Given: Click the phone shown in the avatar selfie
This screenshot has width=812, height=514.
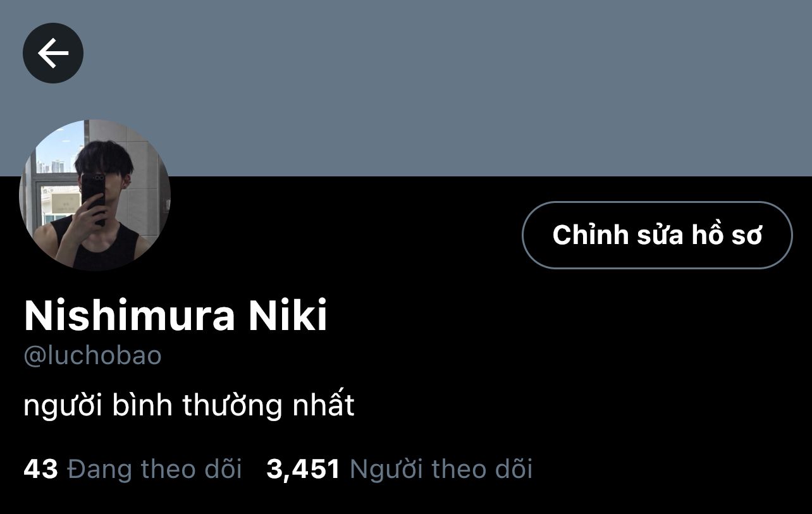Looking at the screenshot, I should coord(94,197).
